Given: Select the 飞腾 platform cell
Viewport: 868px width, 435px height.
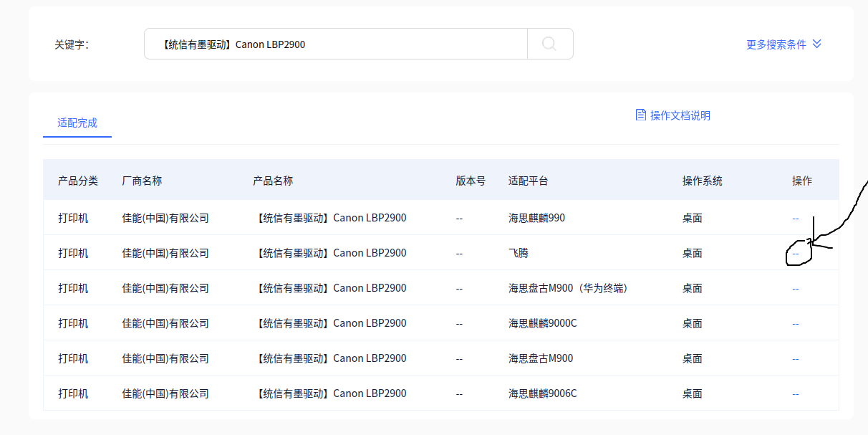Looking at the screenshot, I should coord(519,253).
